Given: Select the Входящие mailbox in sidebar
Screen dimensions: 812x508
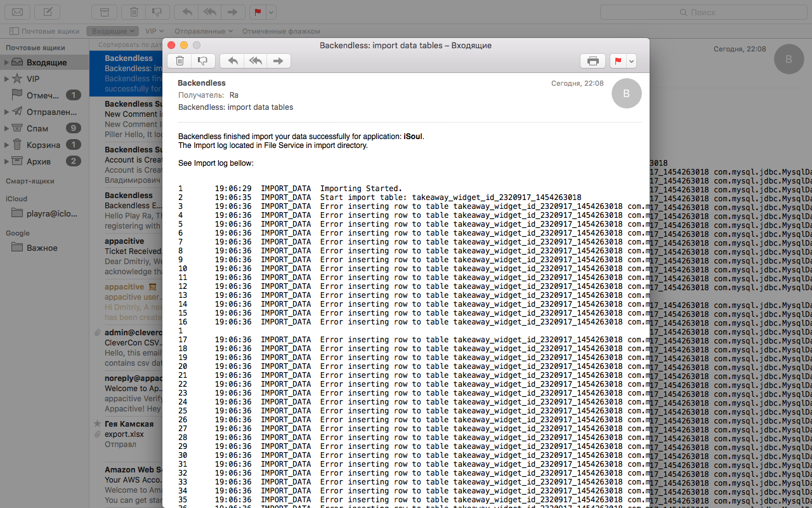Looking at the screenshot, I should pyautogui.click(x=44, y=63).
